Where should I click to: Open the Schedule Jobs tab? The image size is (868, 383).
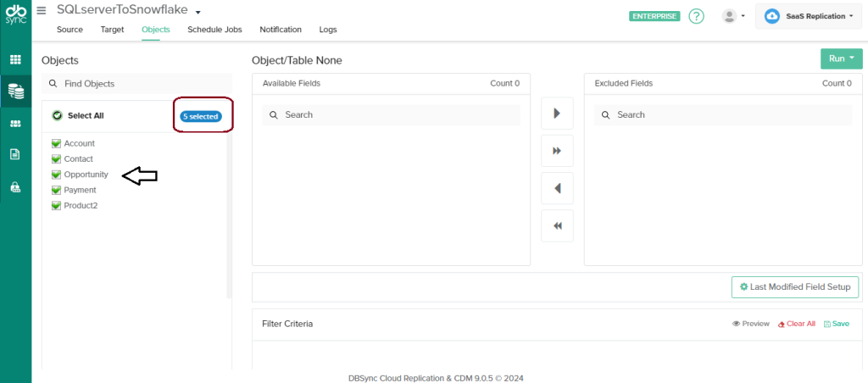[x=214, y=30]
